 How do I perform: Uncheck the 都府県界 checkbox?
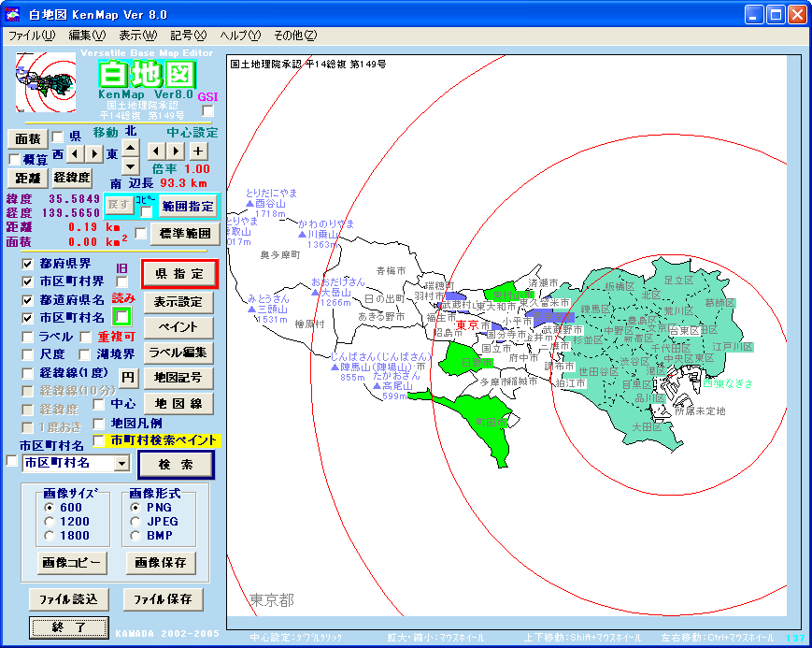pos(27,264)
